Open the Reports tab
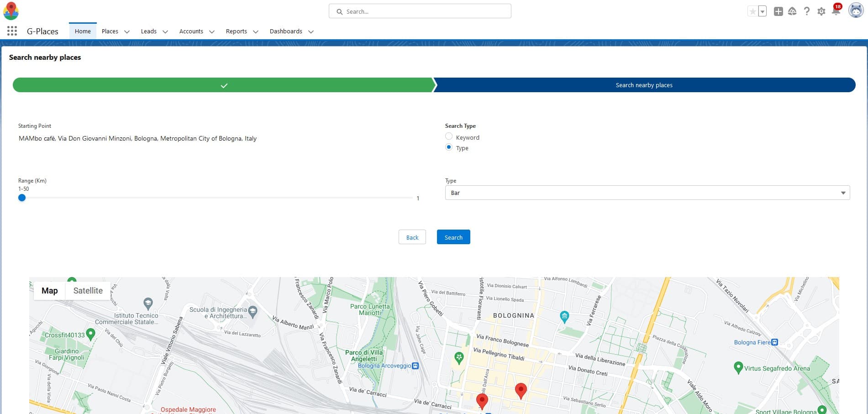This screenshot has height=414, width=868. pyautogui.click(x=237, y=31)
